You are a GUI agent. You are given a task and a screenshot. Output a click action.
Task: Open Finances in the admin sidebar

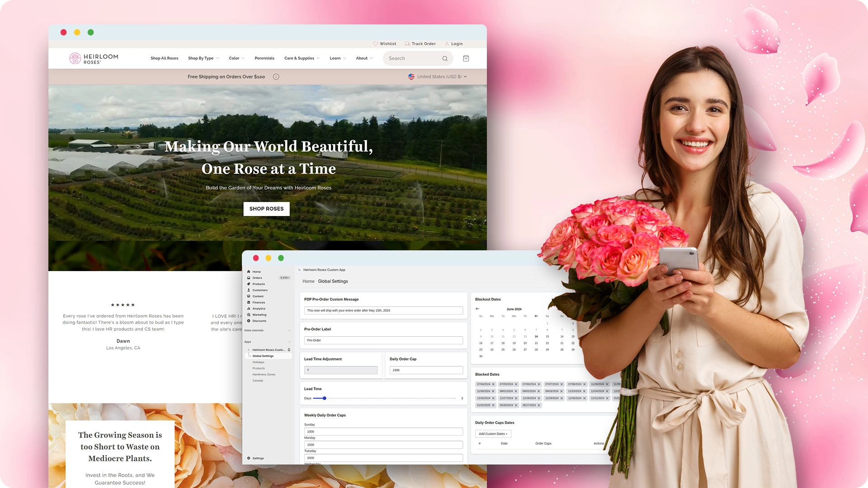click(256, 302)
